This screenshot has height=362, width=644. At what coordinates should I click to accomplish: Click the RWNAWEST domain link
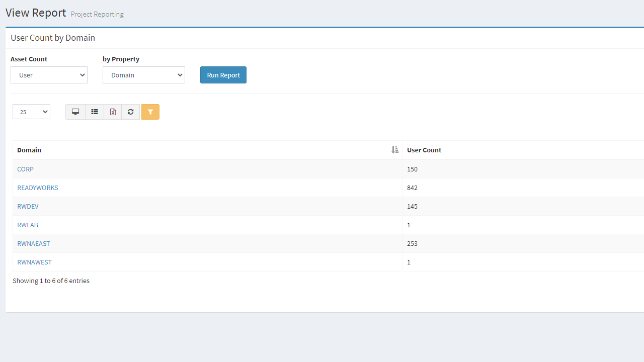pyautogui.click(x=34, y=262)
